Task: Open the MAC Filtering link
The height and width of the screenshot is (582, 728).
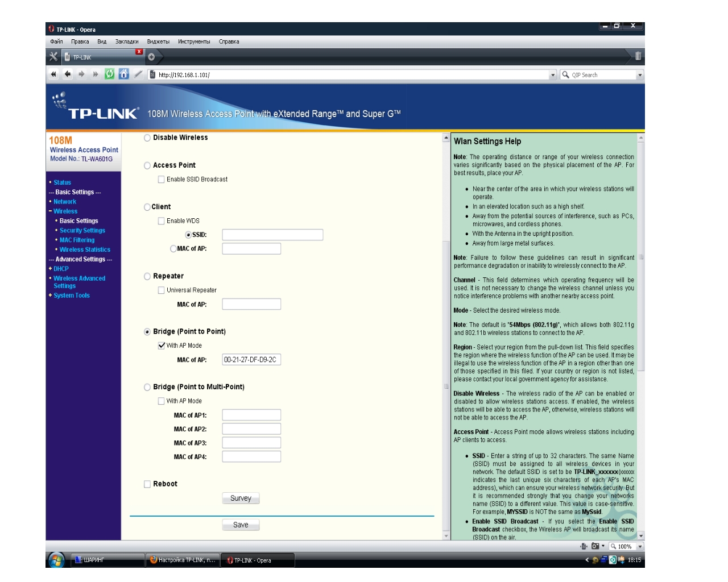Action: point(77,240)
